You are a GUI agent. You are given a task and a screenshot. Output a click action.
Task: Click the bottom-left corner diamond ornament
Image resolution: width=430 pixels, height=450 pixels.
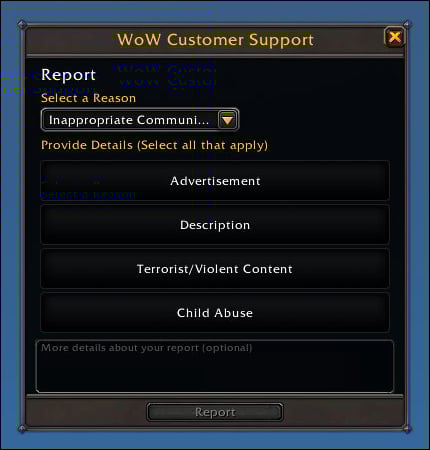tap(22, 429)
